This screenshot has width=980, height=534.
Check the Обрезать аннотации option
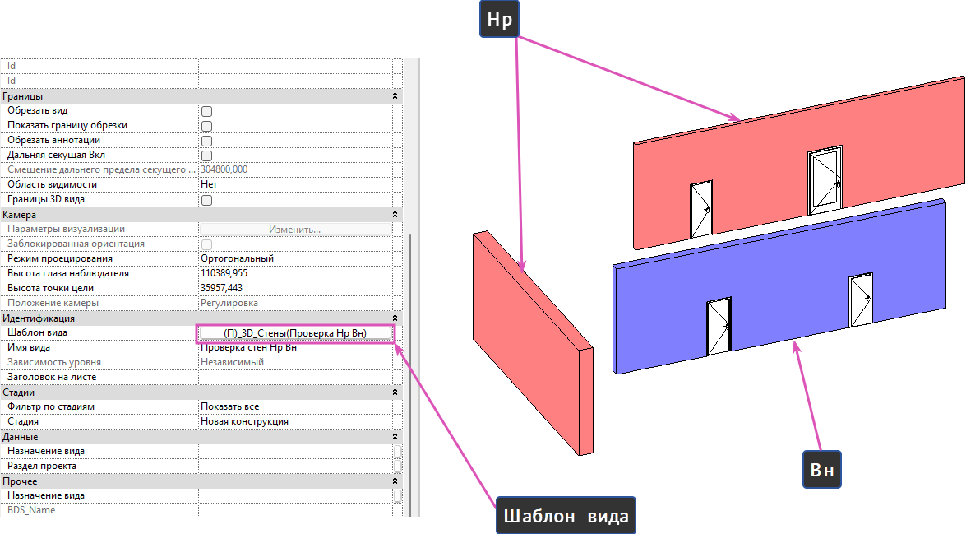pos(206,141)
